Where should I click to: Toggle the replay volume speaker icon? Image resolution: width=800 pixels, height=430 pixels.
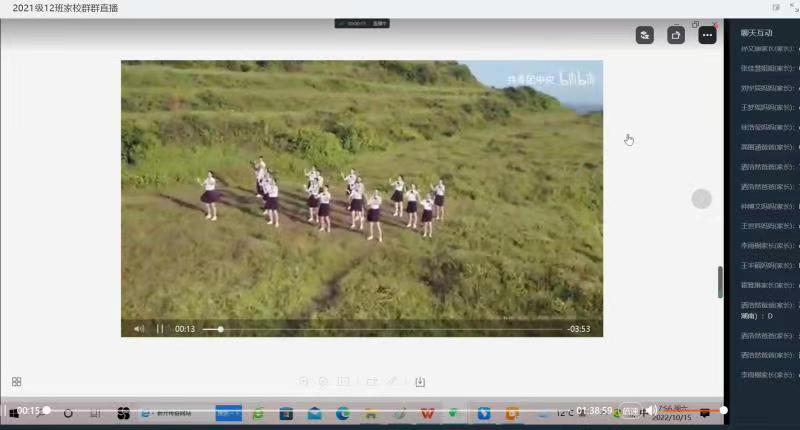[x=651, y=410]
